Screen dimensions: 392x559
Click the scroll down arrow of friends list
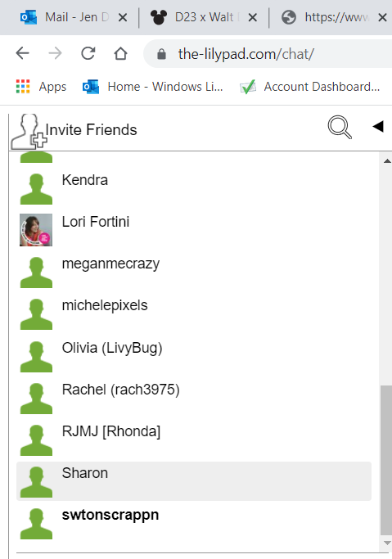click(386, 543)
